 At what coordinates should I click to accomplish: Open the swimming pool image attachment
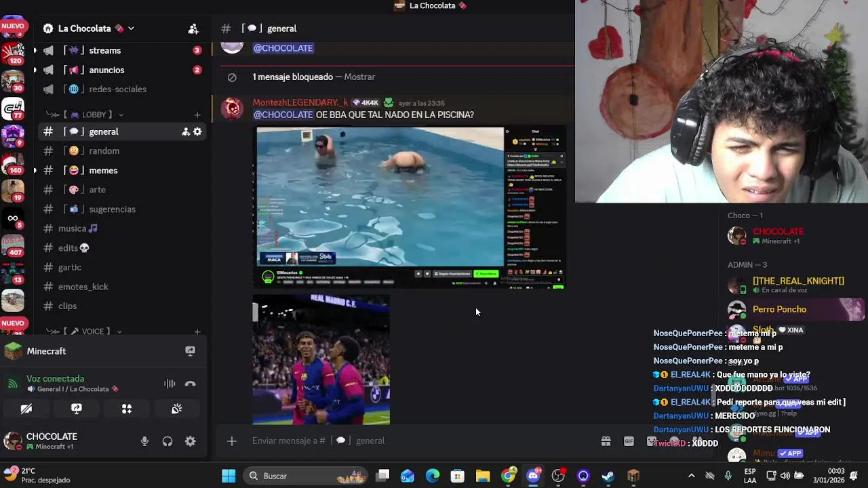(410, 208)
